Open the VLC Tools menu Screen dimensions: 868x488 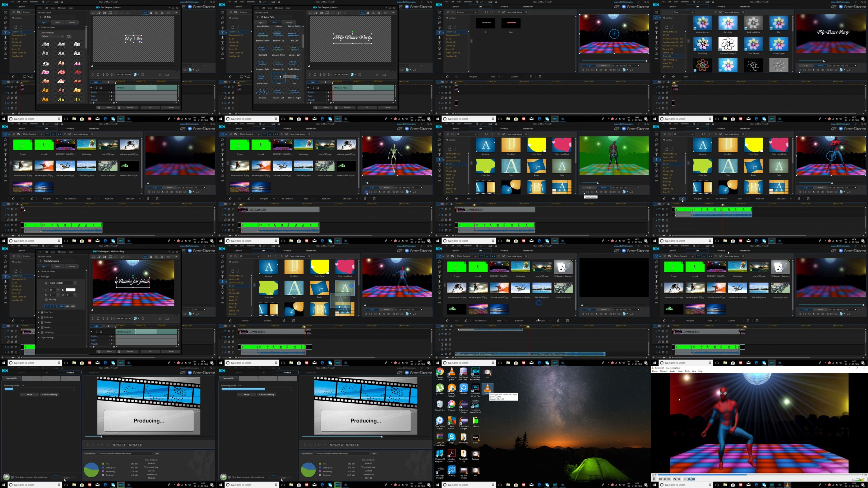coord(687,371)
